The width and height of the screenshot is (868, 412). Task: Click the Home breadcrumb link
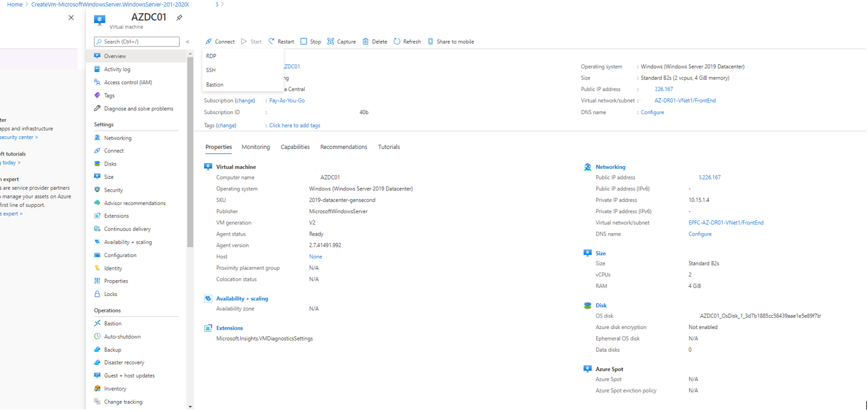tap(15, 4)
